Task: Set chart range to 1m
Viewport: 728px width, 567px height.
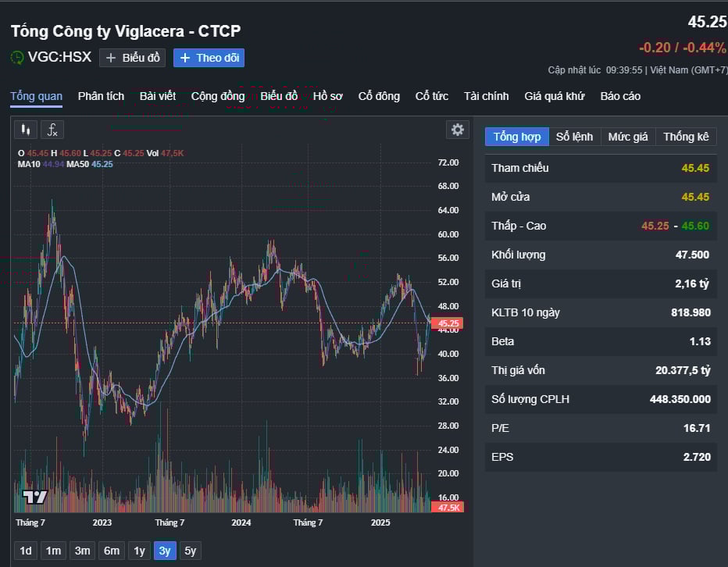Action: [x=53, y=551]
